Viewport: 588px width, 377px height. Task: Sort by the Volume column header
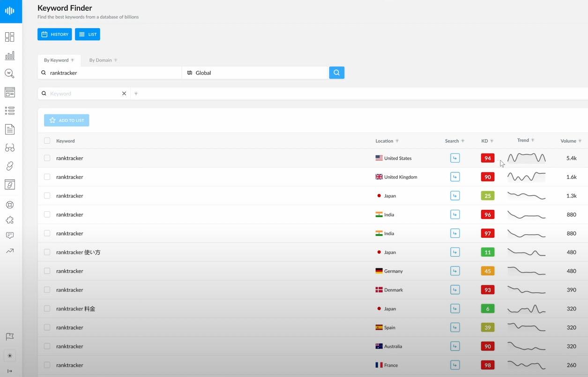[x=571, y=141]
